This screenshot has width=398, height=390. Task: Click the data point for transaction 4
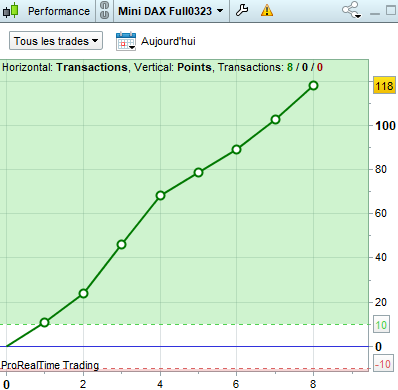point(160,195)
